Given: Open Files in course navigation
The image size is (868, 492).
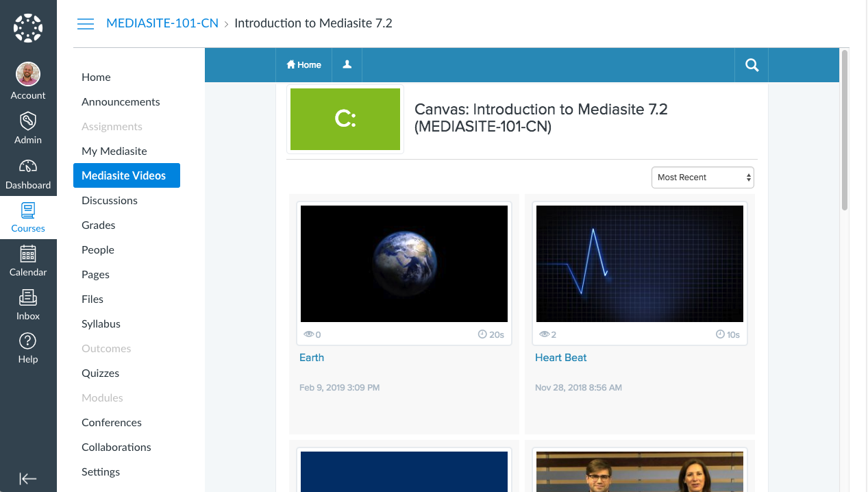Looking at the screenshot, I should click(92, 299).
